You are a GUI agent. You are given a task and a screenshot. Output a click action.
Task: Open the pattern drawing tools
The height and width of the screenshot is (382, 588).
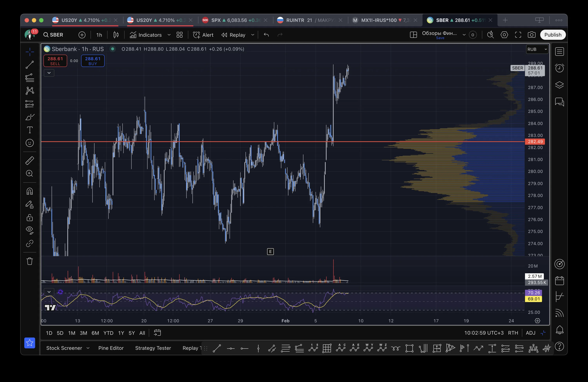[x=30, y=91]
